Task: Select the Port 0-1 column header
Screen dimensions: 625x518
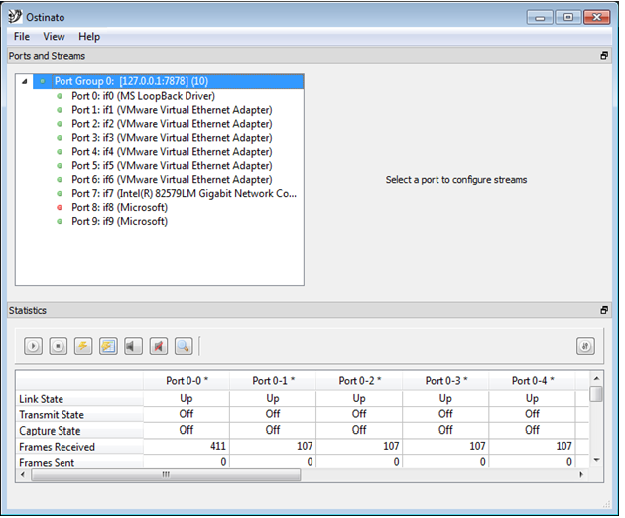Action: tap(273, 381)
